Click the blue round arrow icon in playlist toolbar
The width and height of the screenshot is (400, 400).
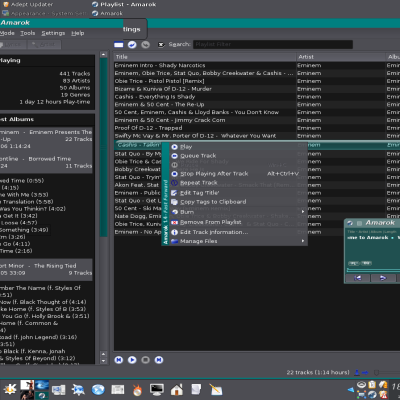[132, 44]
